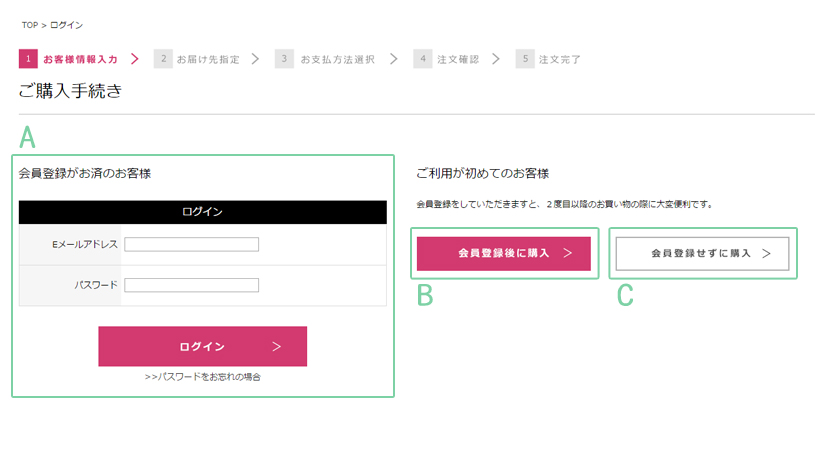Click the step number 3 badge
This screenshot has height=462, width=820.
[x=284, y=59]
